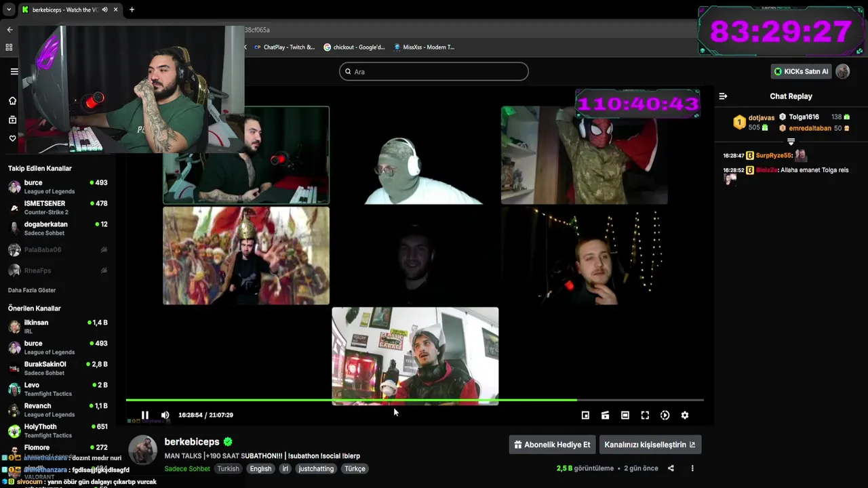Select the irl tag

click(x=285, y=468)
